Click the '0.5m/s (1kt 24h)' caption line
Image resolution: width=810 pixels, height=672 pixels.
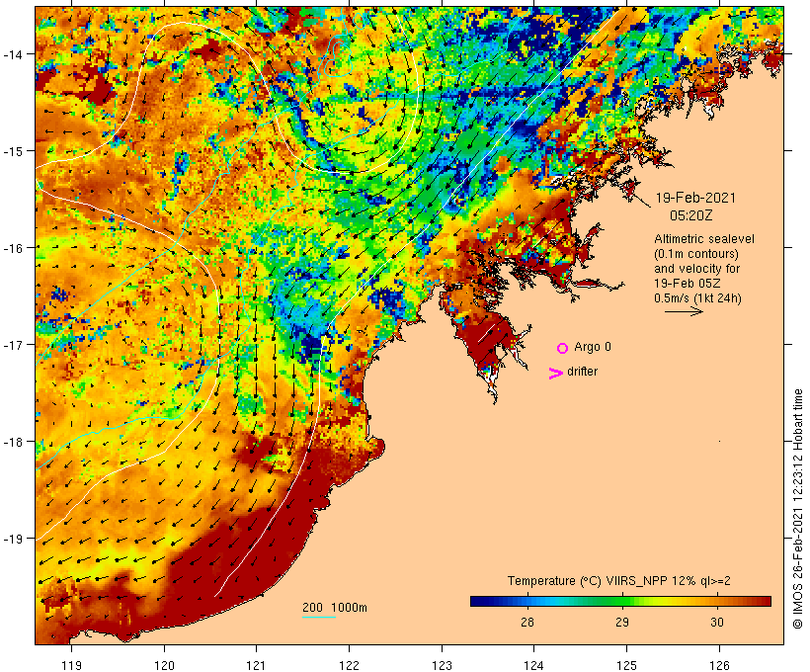coord(697,298)
